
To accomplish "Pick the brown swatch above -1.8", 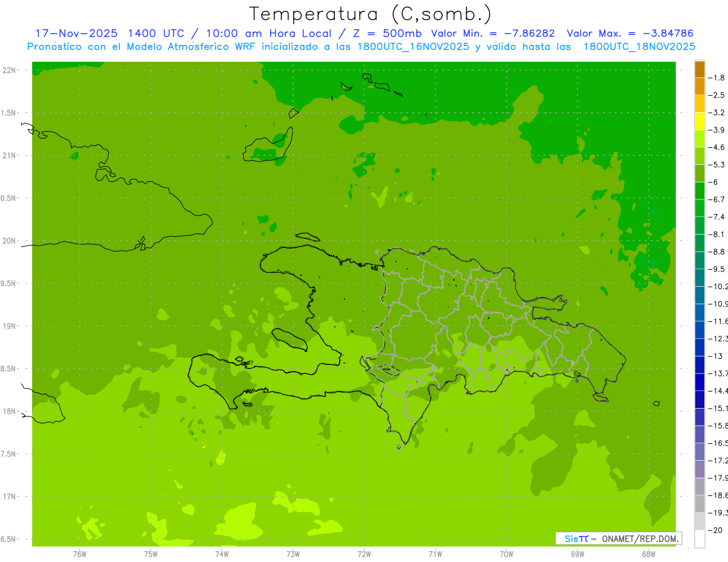I will coord(699,69).
